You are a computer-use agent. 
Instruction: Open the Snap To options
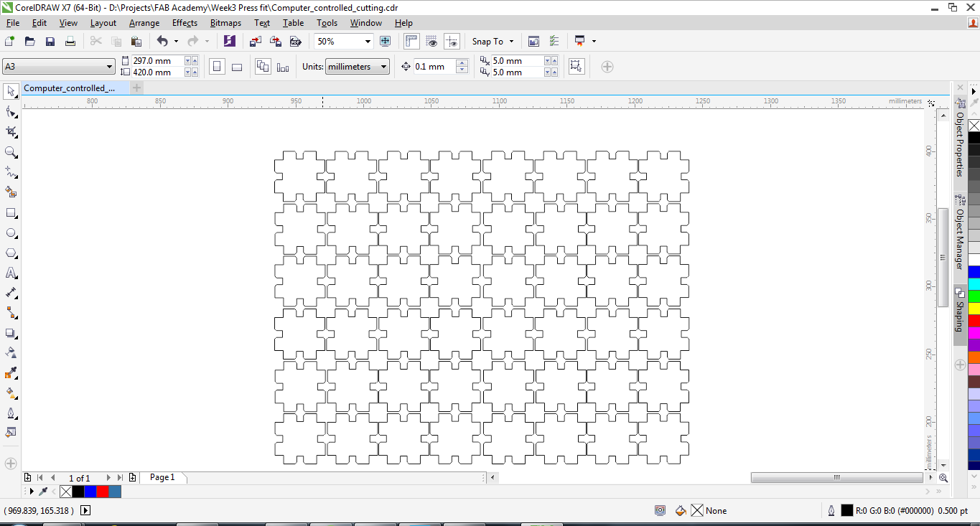pos(493,42)
